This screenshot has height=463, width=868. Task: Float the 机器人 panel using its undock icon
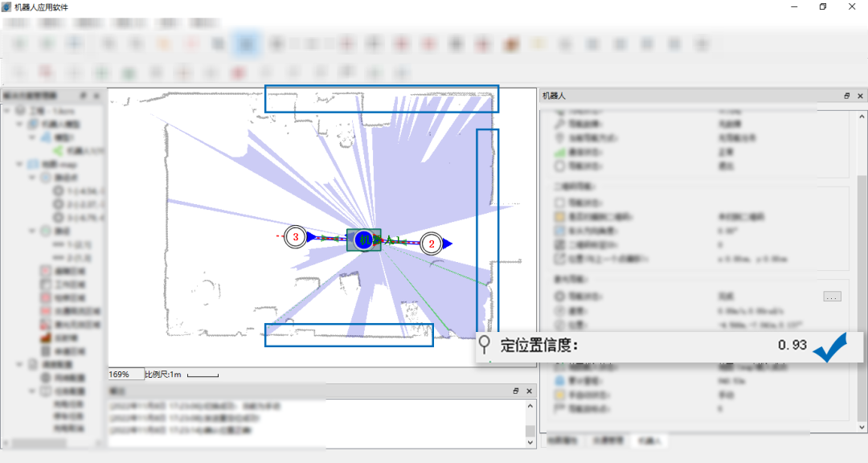[x=846, y=96]
